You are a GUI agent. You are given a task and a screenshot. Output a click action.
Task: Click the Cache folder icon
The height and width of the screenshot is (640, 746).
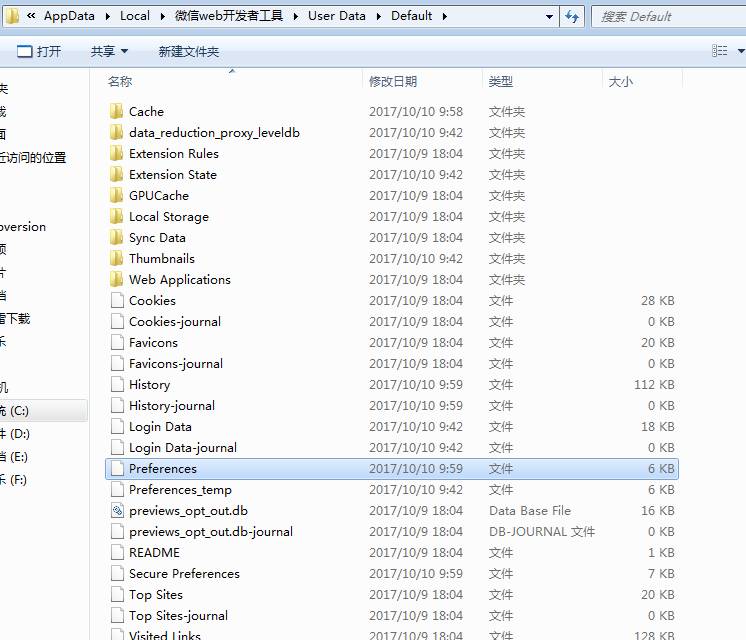pyautogui.click(x=116, y=111)
